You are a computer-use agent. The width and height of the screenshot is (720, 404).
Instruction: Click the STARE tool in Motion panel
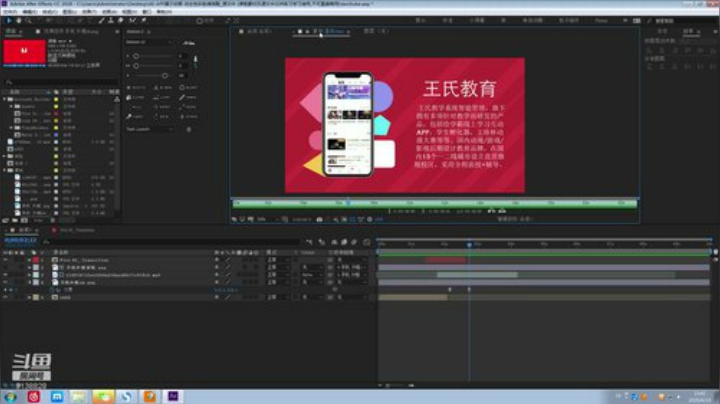pyautogui.click(x=188, y=117)
